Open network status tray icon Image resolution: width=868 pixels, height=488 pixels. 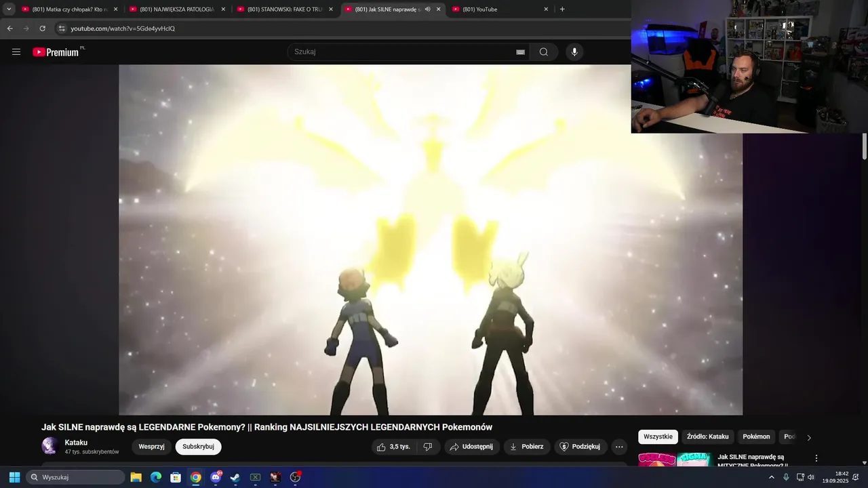tap(800, 477)
